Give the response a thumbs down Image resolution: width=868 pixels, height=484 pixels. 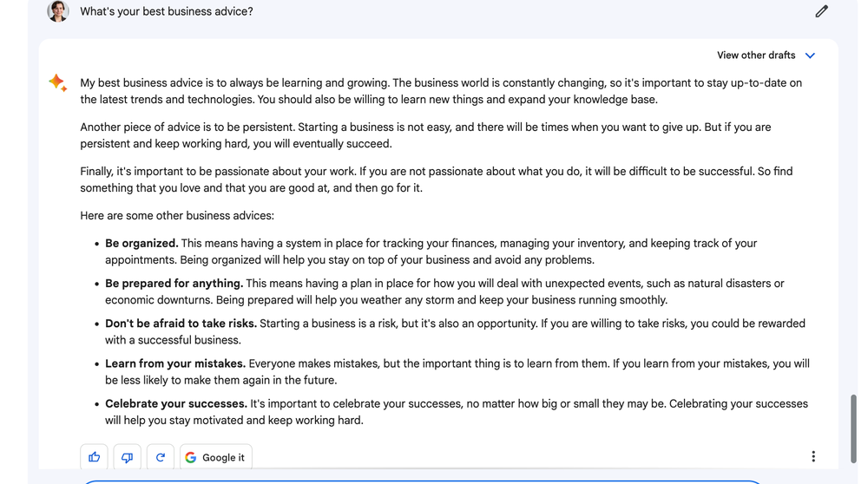[127, 457]
